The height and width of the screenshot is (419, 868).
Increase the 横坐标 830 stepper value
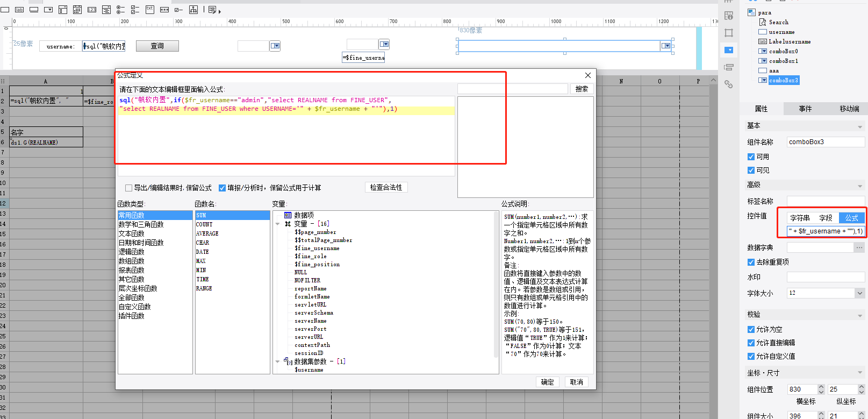(821, 387)
